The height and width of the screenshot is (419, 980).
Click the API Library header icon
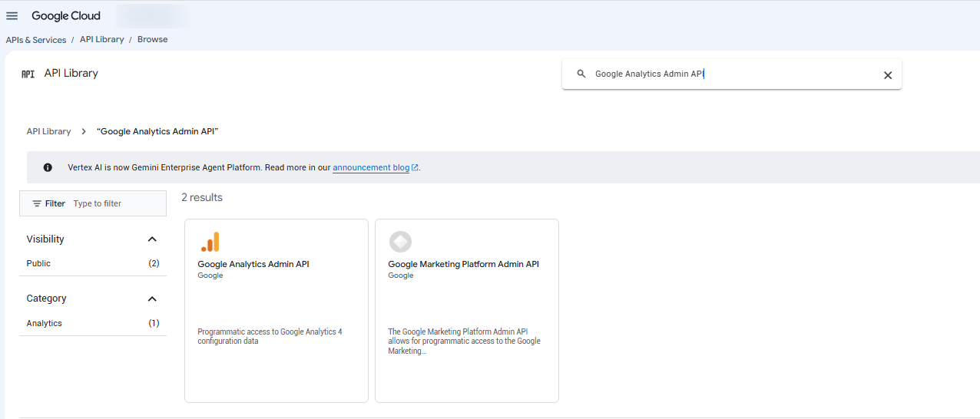(x=28, y=74)
